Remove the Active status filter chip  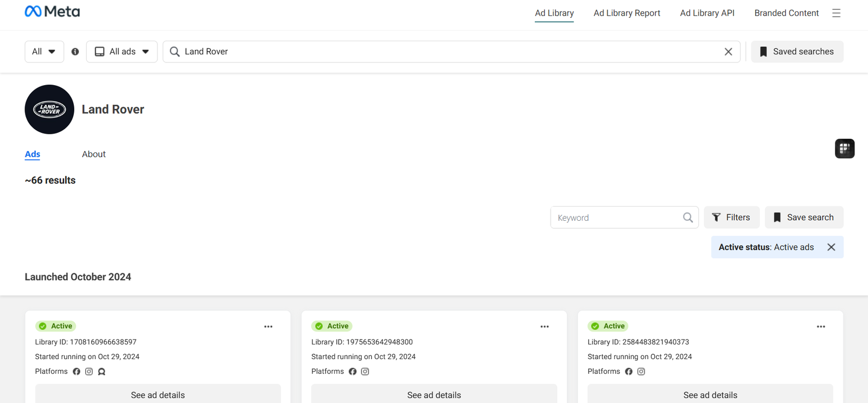click(831, 247)
